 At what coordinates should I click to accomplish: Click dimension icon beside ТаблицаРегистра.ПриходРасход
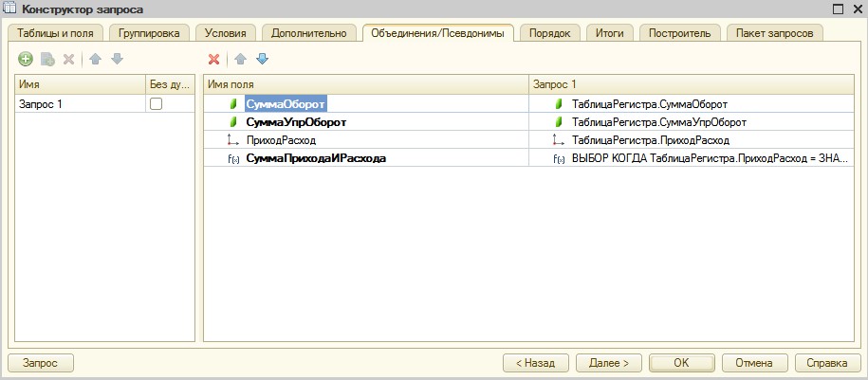[559, 140]
